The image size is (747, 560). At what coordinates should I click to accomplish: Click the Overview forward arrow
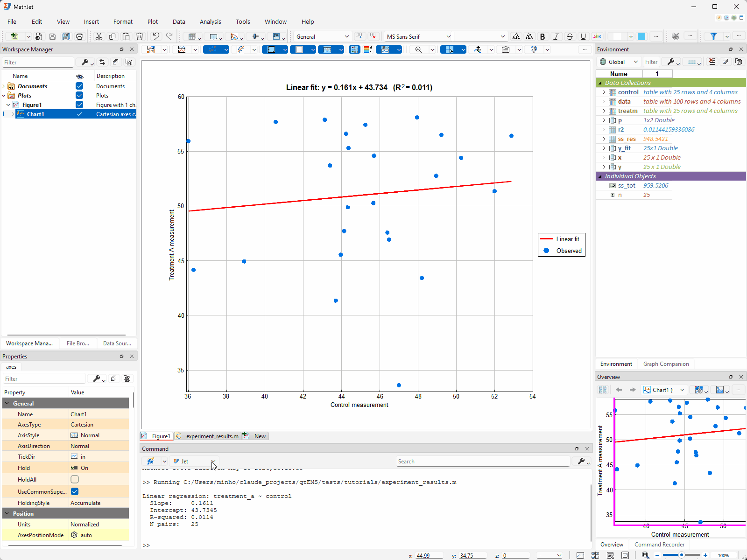click(x=633, y=390)
